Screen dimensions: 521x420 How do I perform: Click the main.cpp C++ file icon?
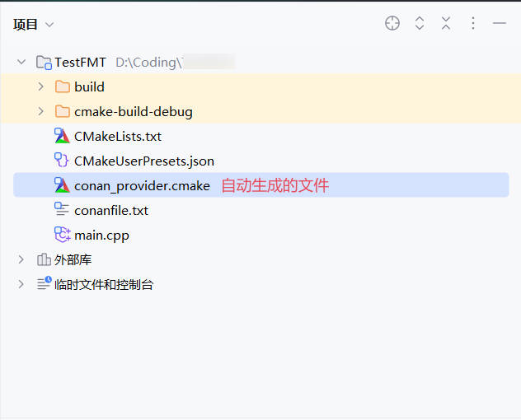pyautogui.click(x=62, y=235)
